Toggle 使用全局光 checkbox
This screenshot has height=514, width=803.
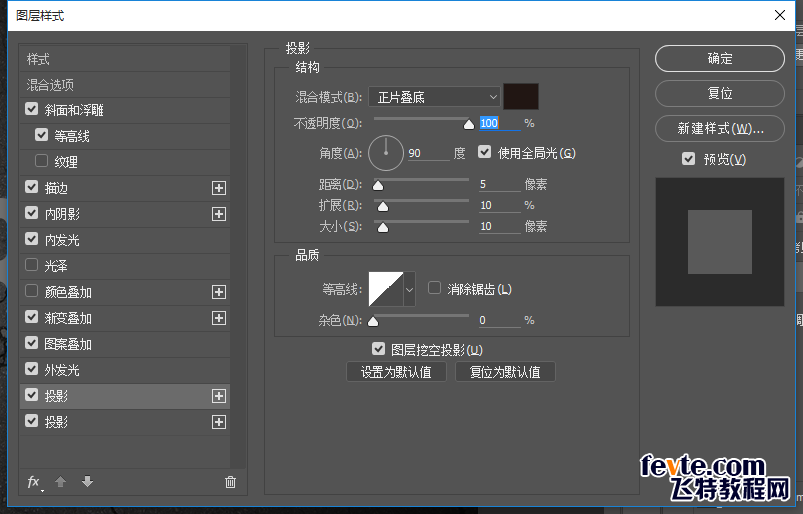pos(484,152)
